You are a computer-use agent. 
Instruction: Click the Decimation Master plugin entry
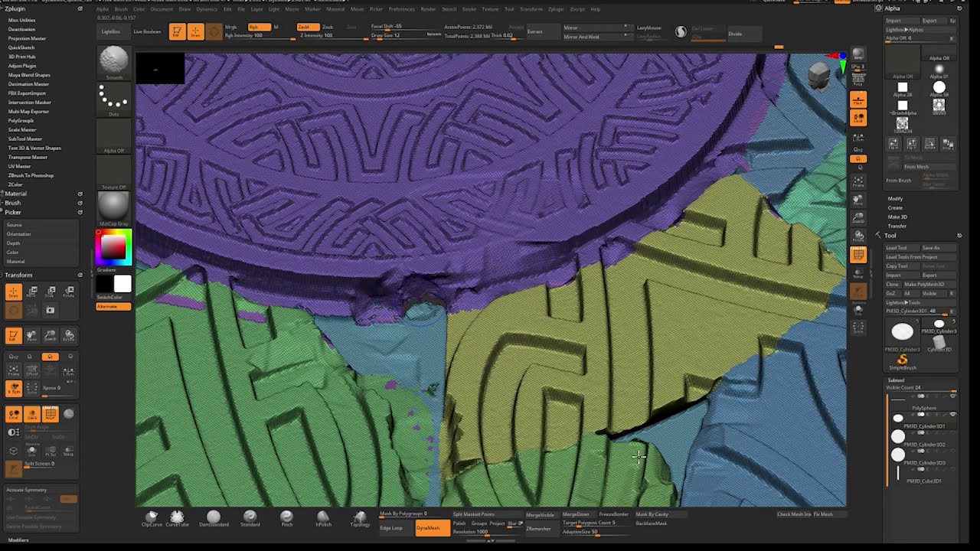coord(28,84)
